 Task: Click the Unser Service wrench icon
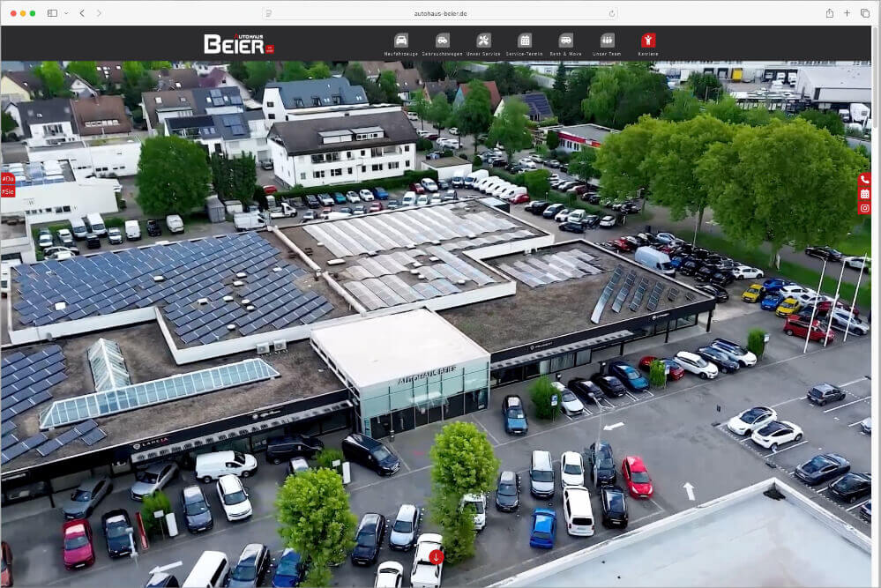pyautogui.click(x=482, y=39)
